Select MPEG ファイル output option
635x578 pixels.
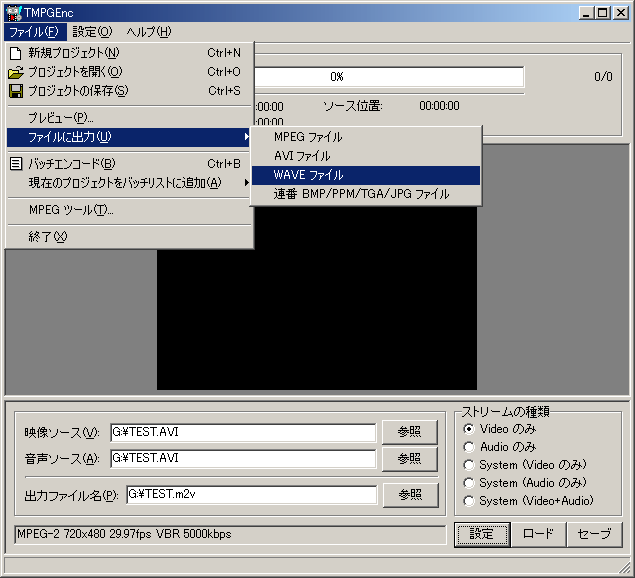366,137
